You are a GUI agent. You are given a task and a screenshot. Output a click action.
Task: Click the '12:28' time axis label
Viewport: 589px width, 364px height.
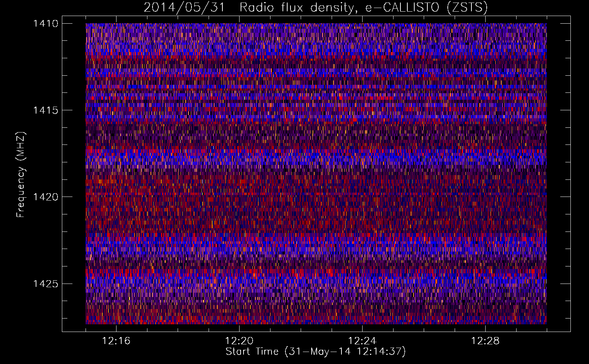485,341
